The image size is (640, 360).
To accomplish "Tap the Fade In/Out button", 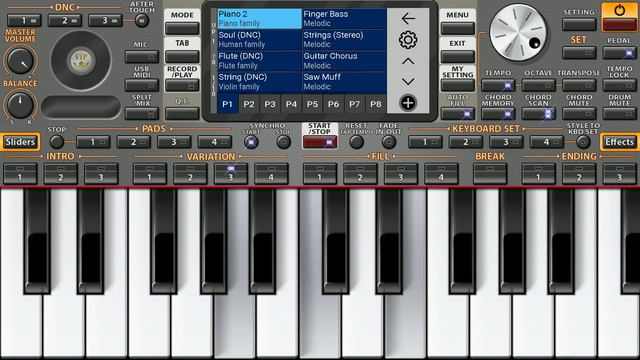I will click(389, 142).
